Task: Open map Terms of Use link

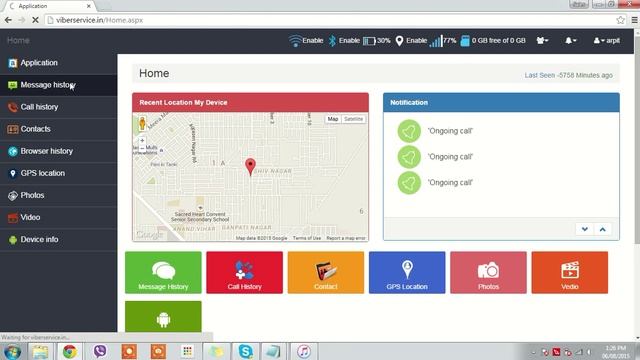Action: coord(307,238)
